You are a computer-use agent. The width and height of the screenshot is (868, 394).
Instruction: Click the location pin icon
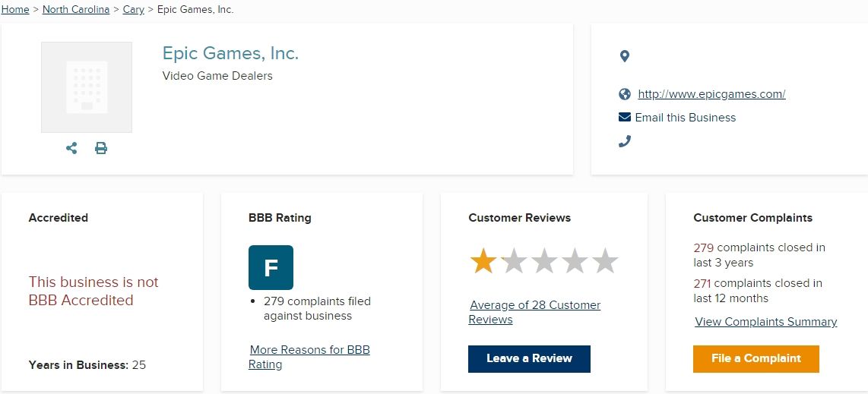[x=625, y=56]
